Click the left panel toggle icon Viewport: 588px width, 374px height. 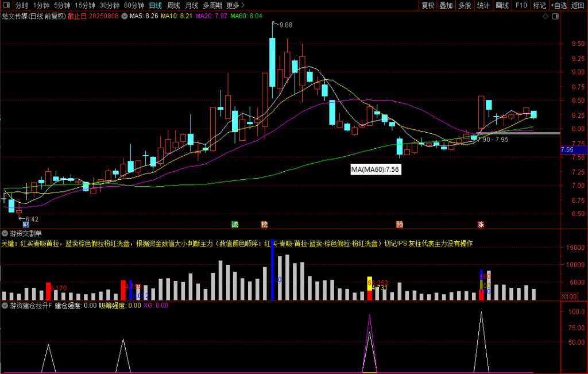tap(6, 5)
